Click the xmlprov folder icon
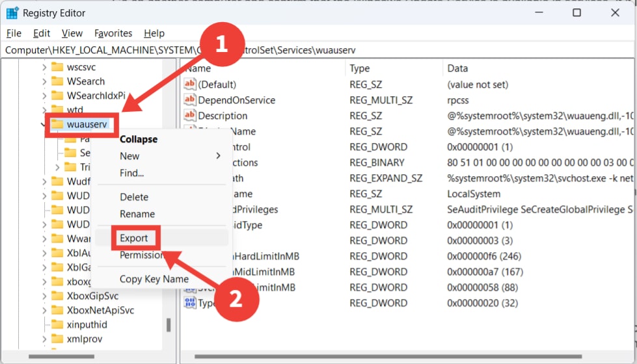This screenshot has width=637, height=364. pyautogui.click(x=57, y=339)
